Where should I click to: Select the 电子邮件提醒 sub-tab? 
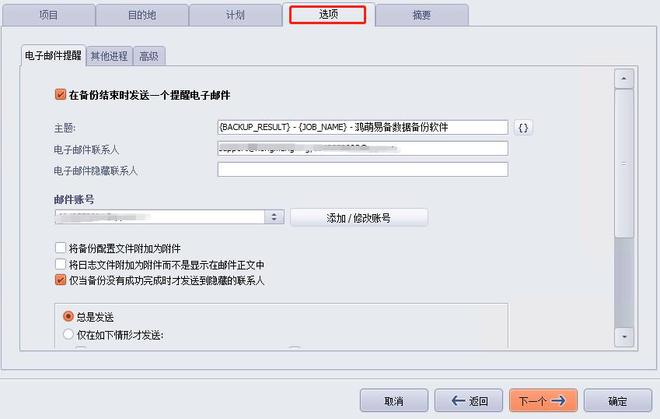pyautogui.click(x=53, y=56)
